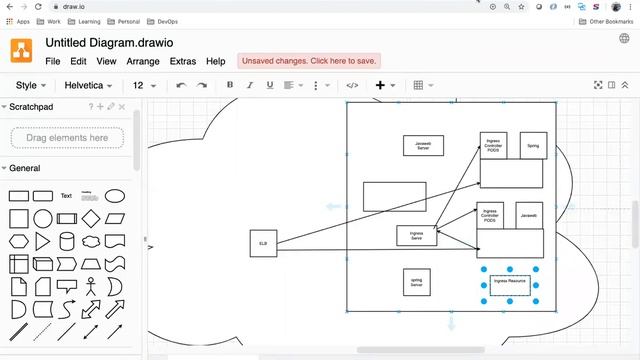The width and height of the screenshot is (640, 360).
Task: Redo the last undone change
Action: pyautogui.click(x=202, y=85)
